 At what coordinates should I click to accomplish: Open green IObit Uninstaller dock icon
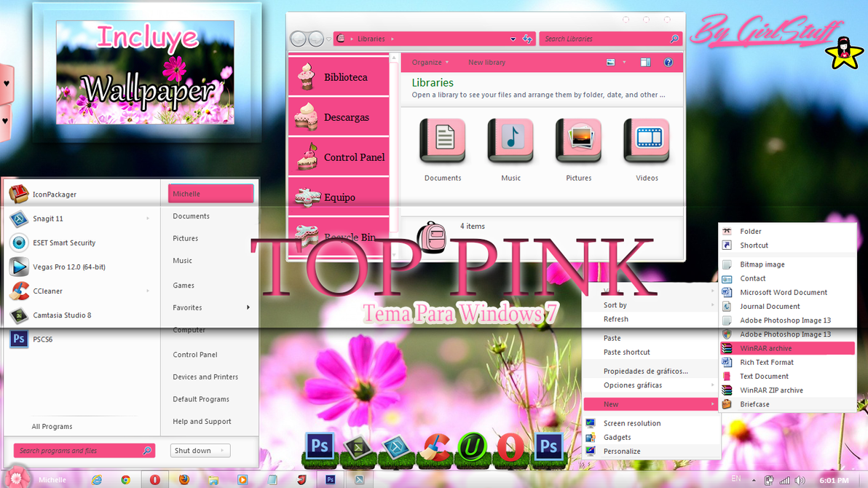[472, 447]
